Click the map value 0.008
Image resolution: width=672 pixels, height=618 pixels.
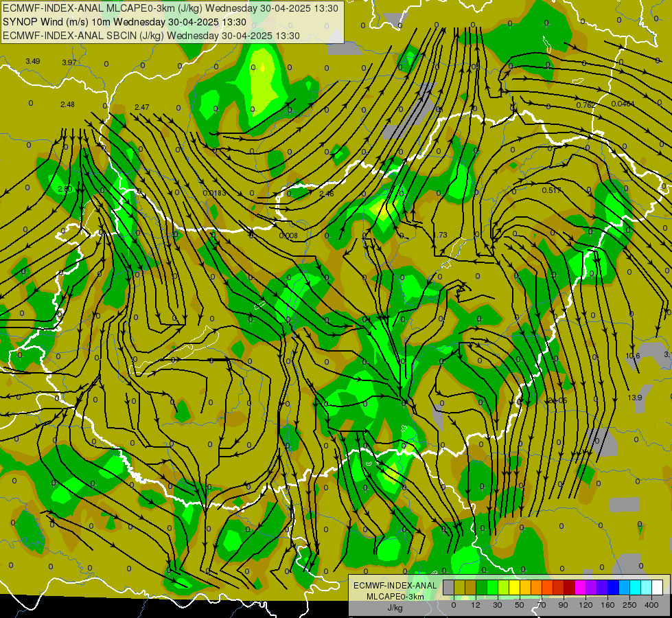(x=288, y=236)
